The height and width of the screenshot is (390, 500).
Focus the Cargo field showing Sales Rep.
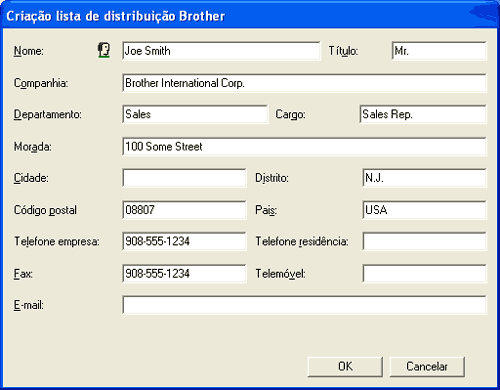423,114
